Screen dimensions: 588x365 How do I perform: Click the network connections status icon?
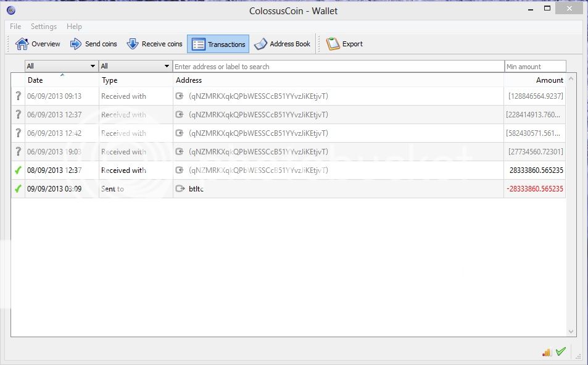click(547, 352)
